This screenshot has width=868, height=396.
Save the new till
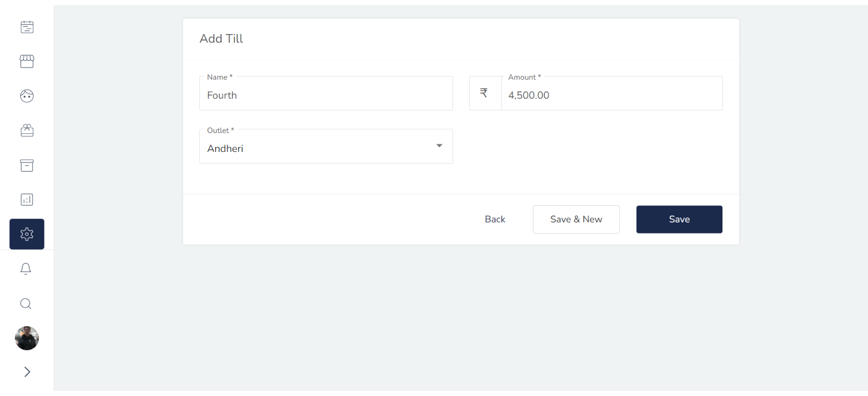click(679, 220)
